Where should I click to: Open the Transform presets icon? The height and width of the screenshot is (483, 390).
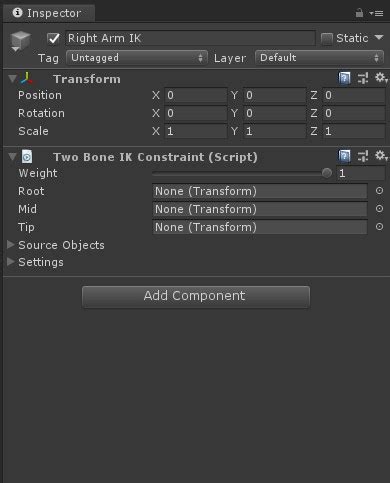tap(363, 78)
